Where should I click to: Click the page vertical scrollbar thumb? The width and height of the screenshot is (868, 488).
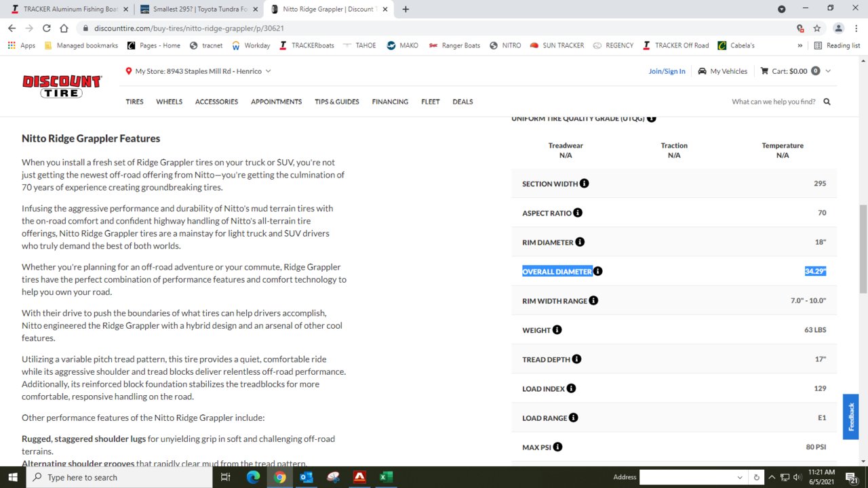[863, 249]
